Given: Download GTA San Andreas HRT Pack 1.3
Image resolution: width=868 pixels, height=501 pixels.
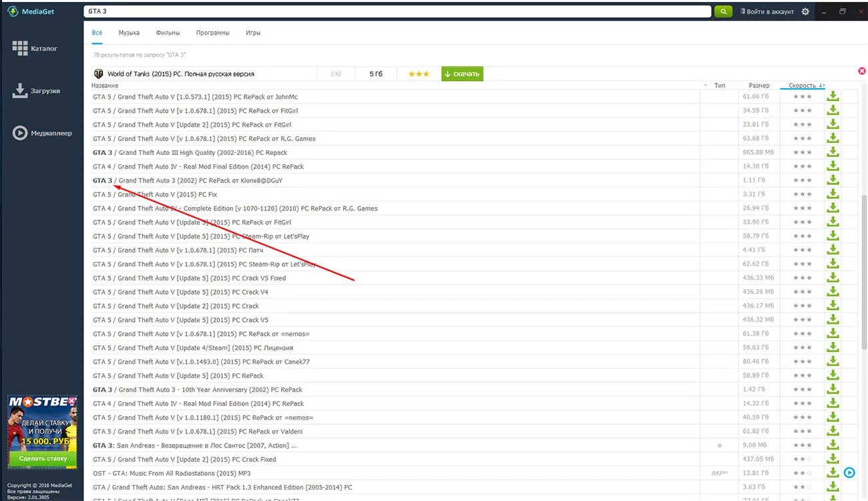Looking at the screenshot, I should pos(833,487).
